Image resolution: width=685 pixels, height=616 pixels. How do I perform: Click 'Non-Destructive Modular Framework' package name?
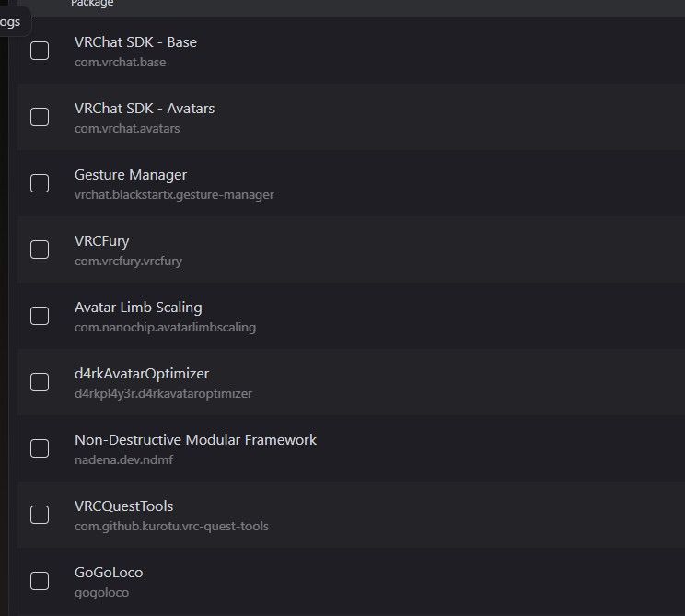pyautogui.click(x=196, y=440)
